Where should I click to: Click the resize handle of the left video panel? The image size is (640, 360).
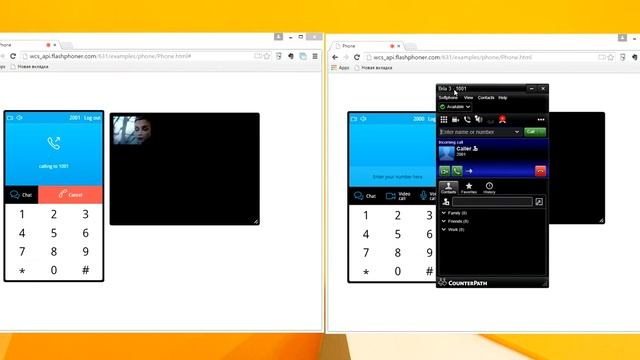(256, 221)
